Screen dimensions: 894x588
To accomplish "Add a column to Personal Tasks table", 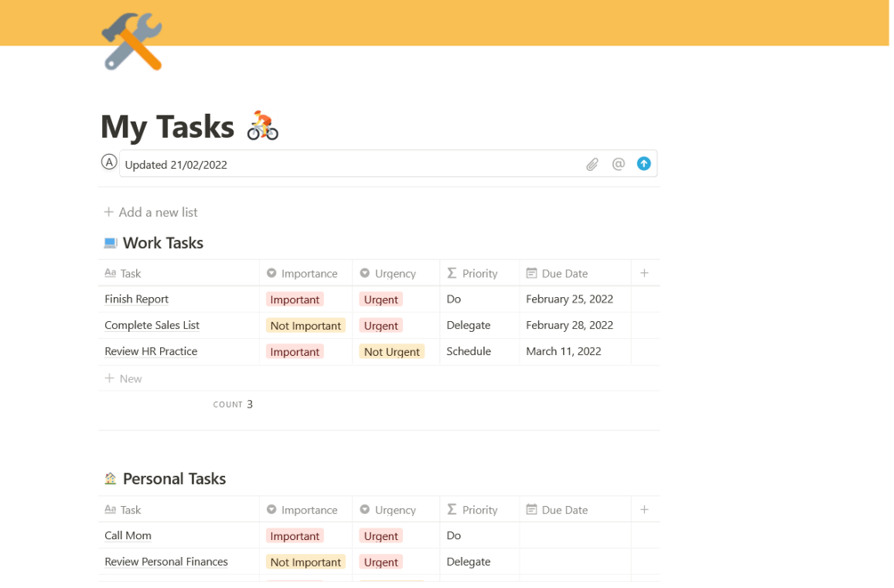I will (x=644, y=510).
